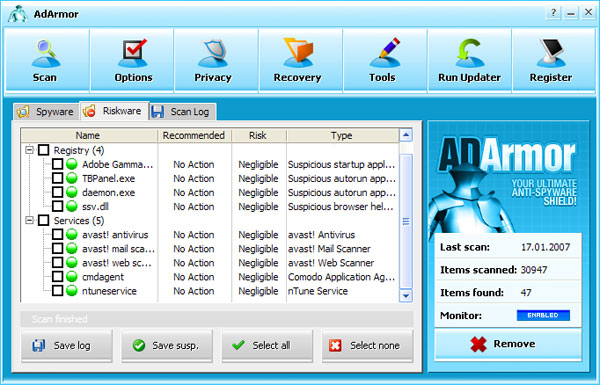Check the avast! mail scanner checkbox
600x385 pixels.
[x=57, y=248]
